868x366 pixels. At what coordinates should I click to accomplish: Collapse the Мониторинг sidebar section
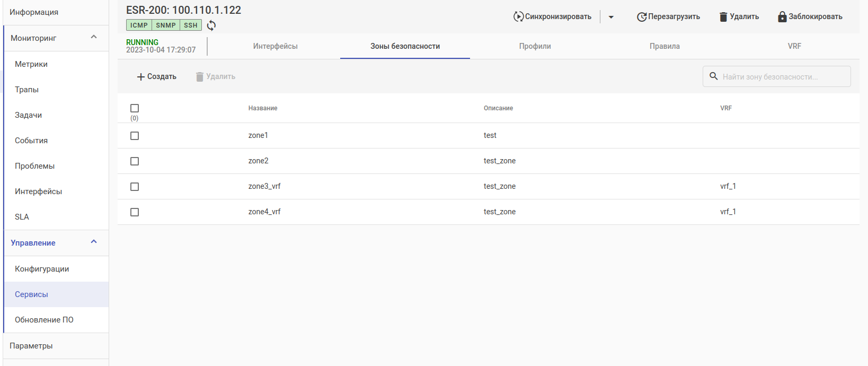(94, 37)
